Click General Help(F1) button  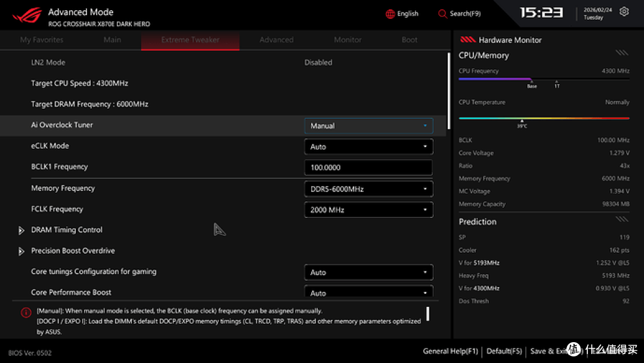click(x=451, y=351)
